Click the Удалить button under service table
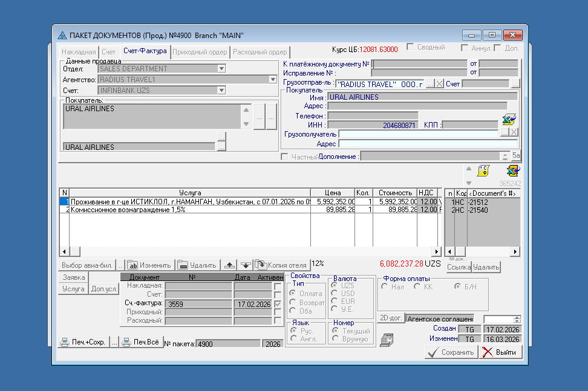 click(x=198, y=265)
